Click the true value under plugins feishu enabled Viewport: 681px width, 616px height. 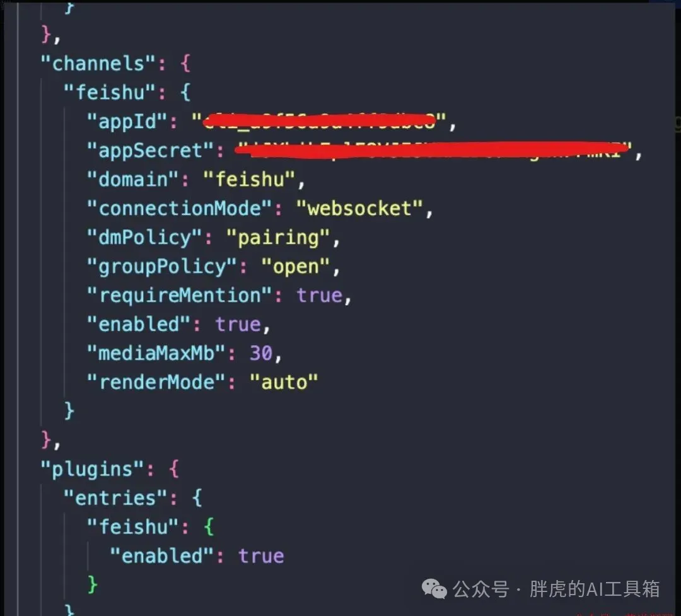(261, 556)
